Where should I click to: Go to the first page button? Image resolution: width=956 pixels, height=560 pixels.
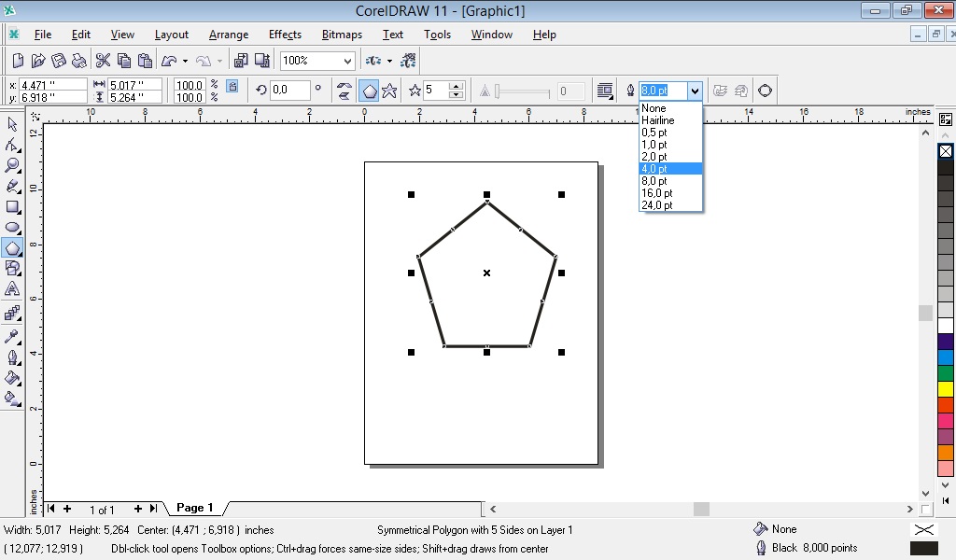pos(51,509)
